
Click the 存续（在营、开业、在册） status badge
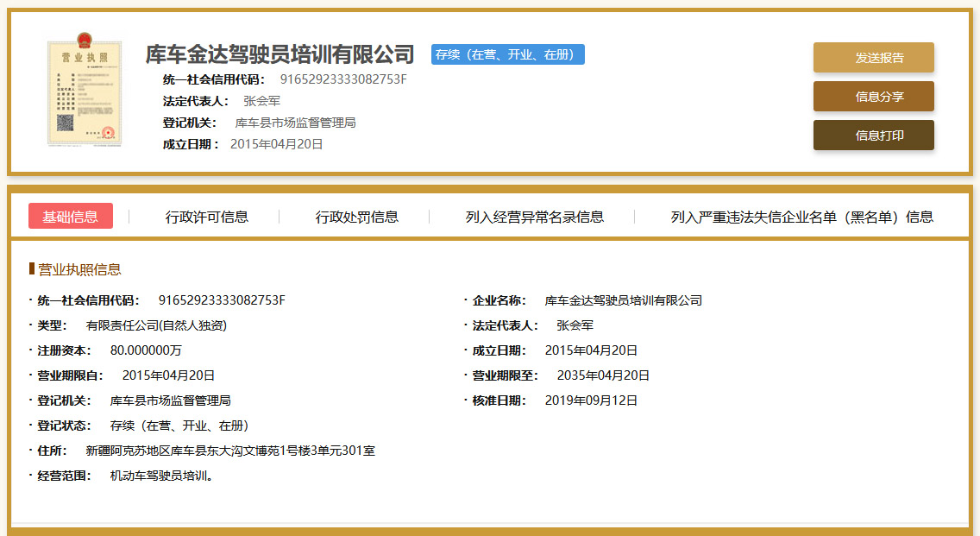[507, 54]
